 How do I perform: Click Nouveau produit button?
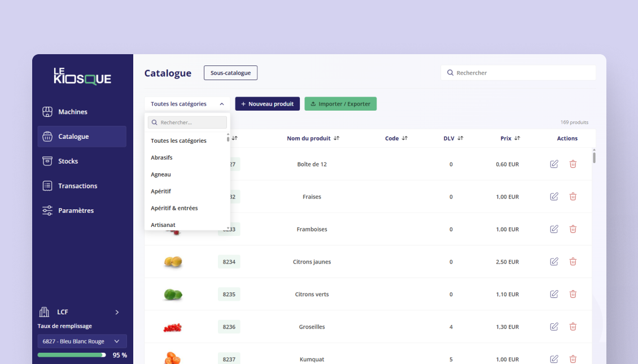(x=267, y=104)
